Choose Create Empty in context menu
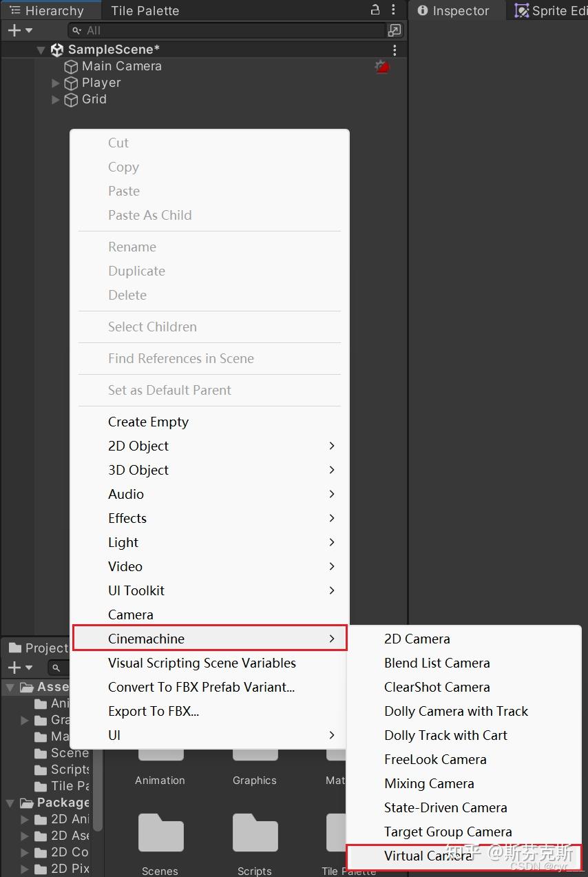 [x=148, y=422]
